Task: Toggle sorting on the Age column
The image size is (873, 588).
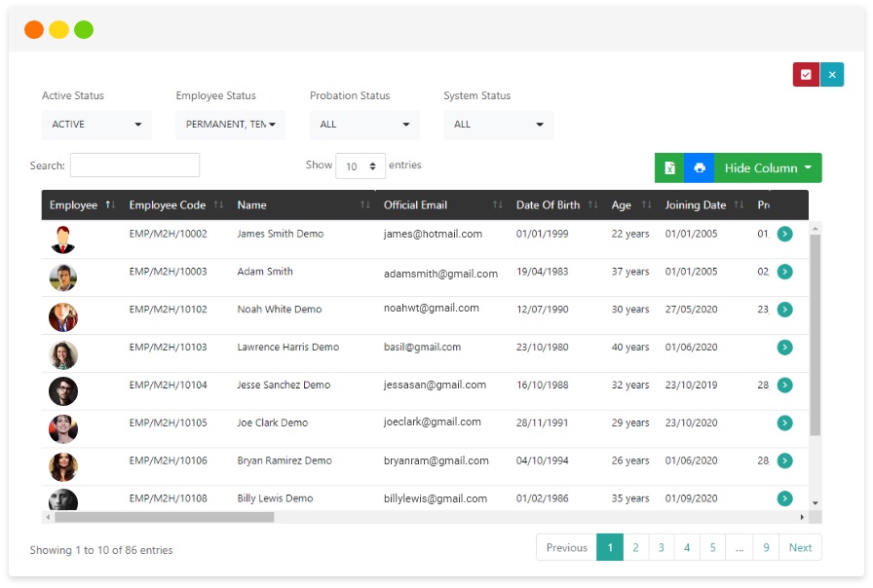Action: coord(646,204)
